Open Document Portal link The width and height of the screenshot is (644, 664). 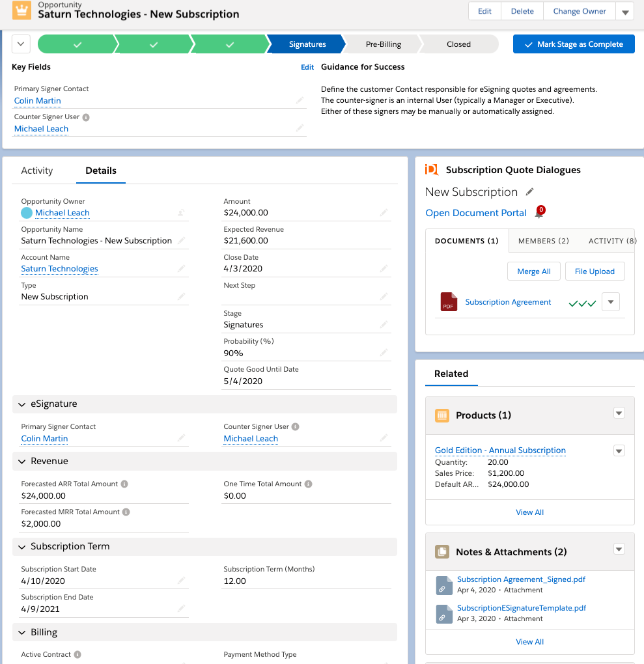click(476, 213)
